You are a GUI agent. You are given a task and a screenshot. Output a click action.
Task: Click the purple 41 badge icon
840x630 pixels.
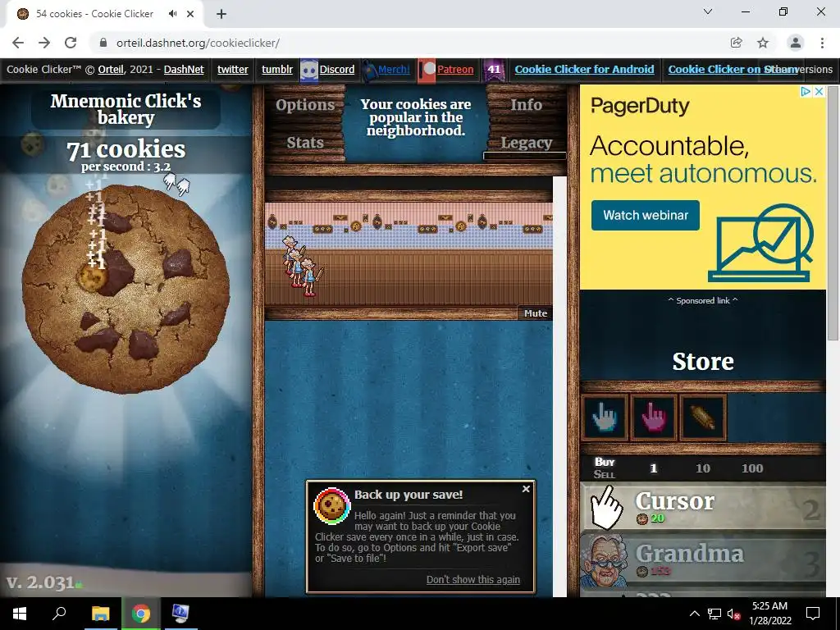tap(493, 71)
